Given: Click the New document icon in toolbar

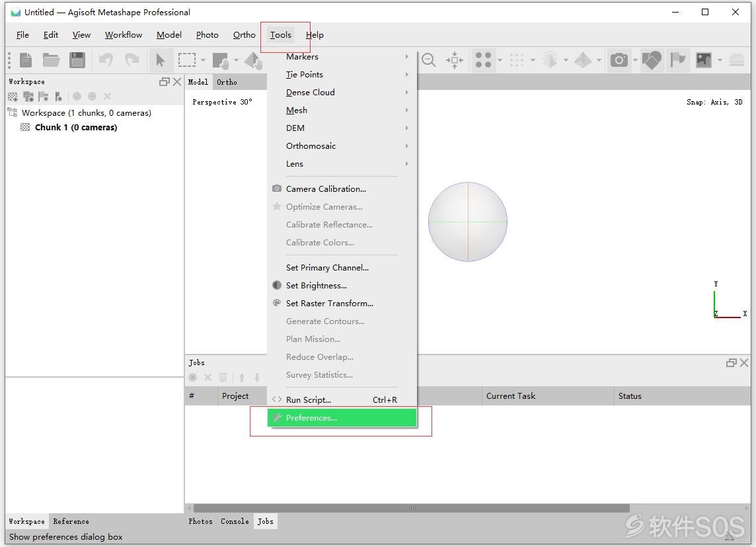Looking at the screenshot, I should pos(26,60).
